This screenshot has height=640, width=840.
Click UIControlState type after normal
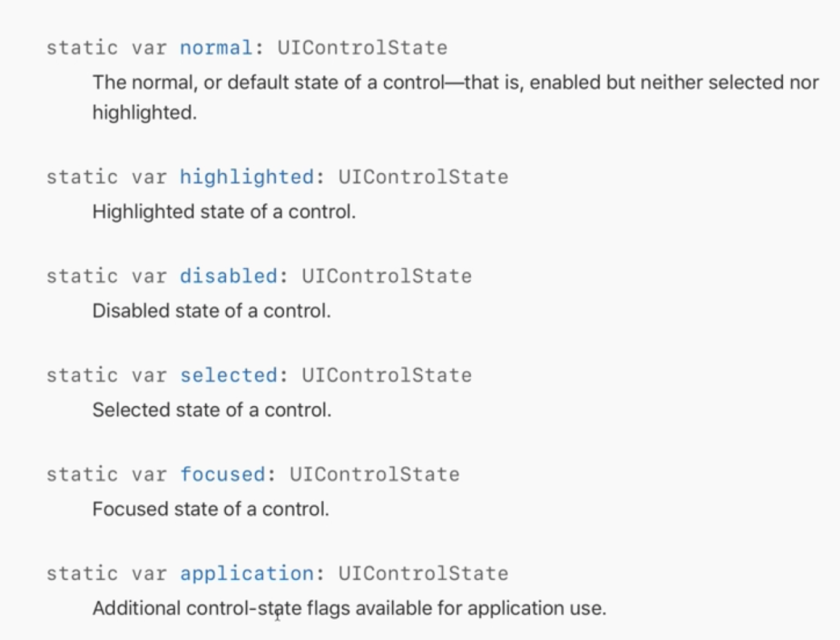click(x=362, y=47)
